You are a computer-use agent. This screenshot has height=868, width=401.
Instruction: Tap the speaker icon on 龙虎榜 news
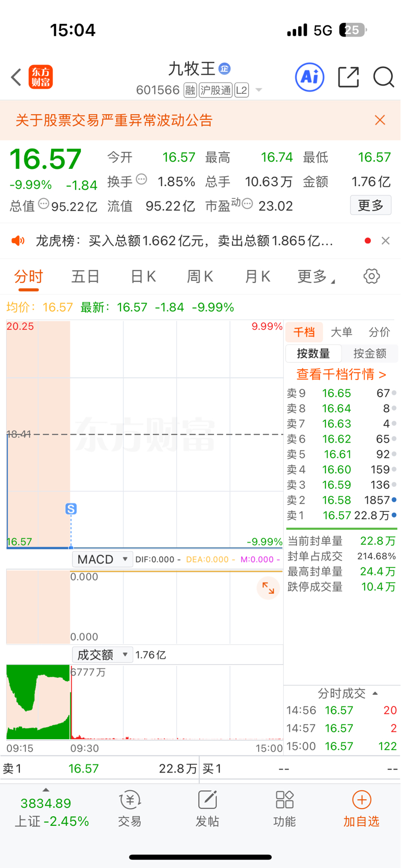tap(18, 240)
